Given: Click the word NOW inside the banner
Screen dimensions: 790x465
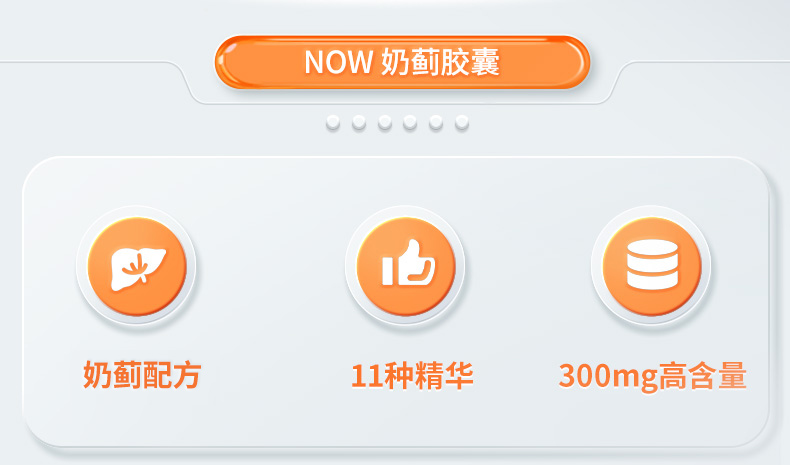Looking at the screenshot, I should tap(338, 62).
